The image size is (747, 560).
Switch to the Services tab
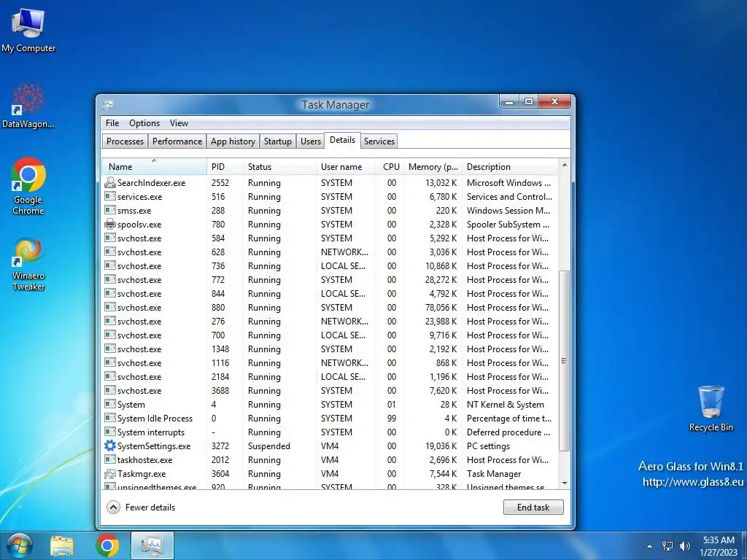coord(379,141)
